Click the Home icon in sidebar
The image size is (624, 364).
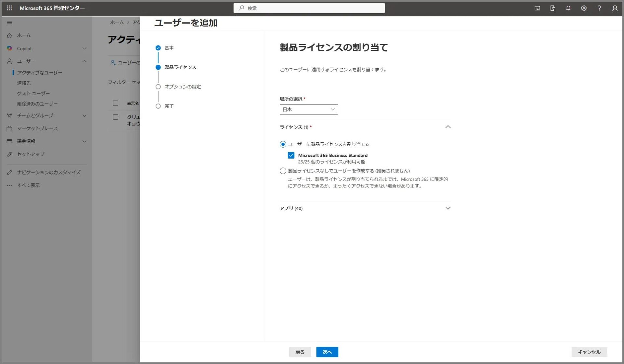(9, 35)
